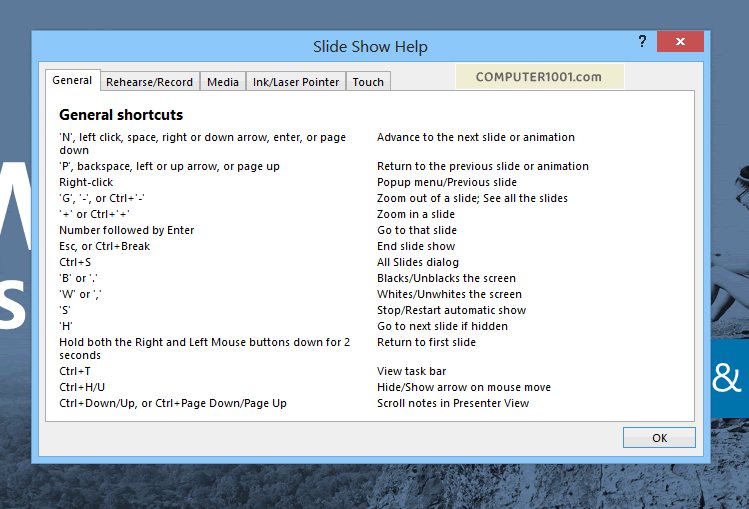Click the 'Zoom in a slide' description

point(416,214)
